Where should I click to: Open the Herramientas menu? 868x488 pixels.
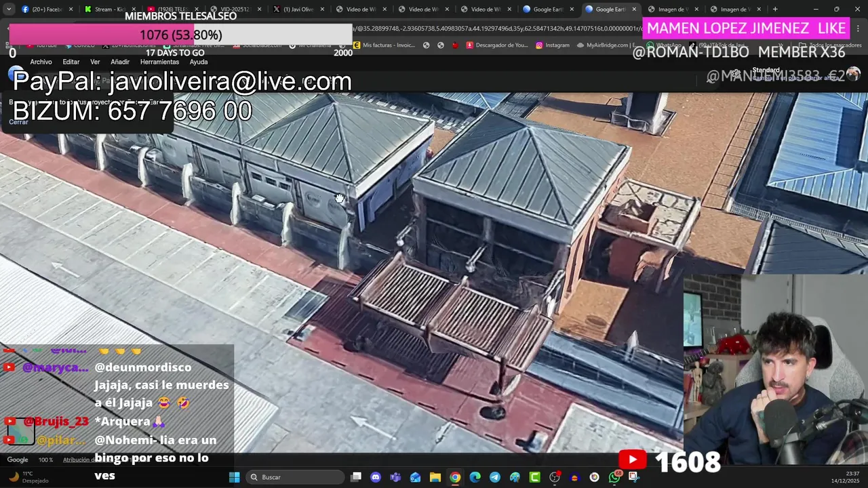point(159,62)
